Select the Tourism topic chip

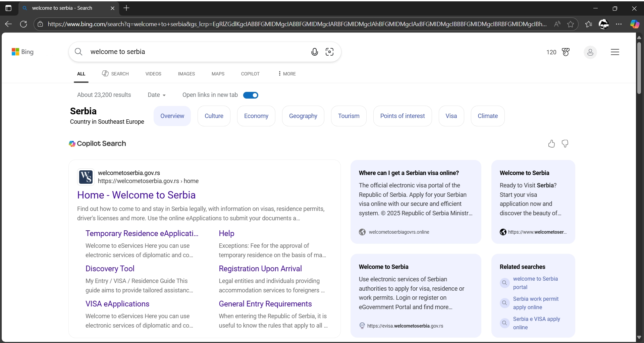tap(348, 116)
